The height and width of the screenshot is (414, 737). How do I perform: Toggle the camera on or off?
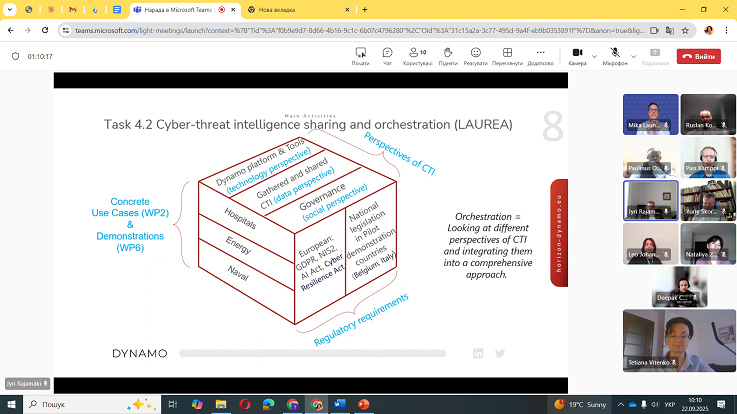(x=577, y=55)
